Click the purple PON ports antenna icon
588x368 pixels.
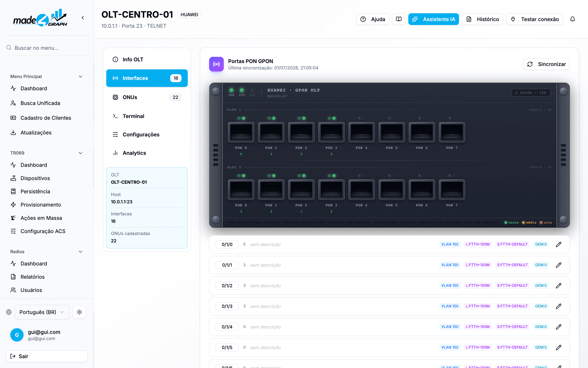pyautogui.click(x=216, y=64)
